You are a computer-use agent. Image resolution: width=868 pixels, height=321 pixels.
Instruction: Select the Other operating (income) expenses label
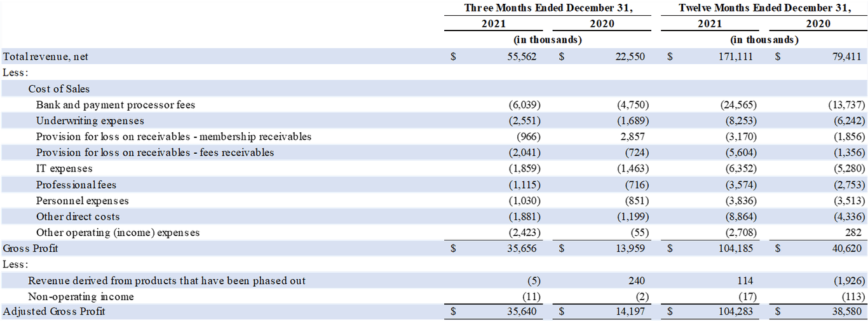click(x=118, y=233)
